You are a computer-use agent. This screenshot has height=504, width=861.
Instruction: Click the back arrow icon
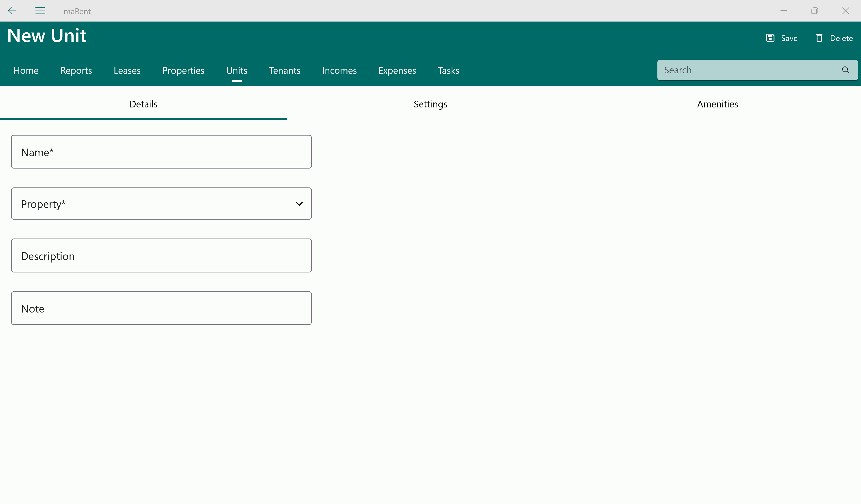click(x=12, y=11)
